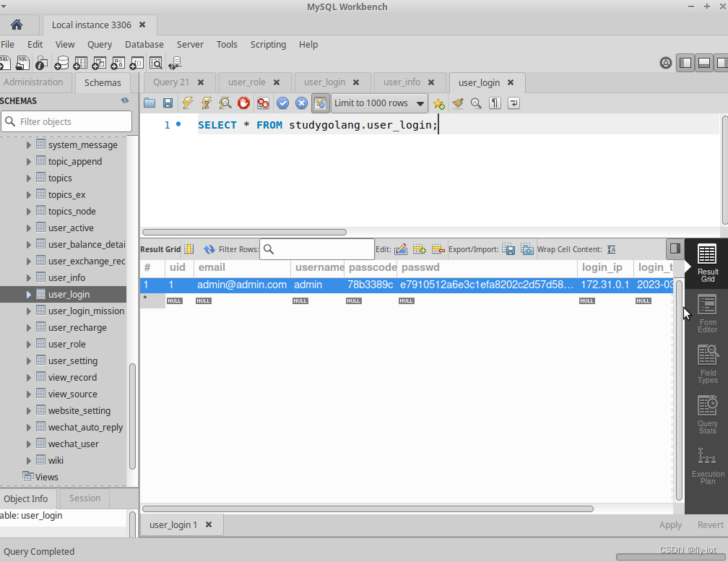Open a script file in query editor
This screenshot has width=728, height=562.
(149, 103)
